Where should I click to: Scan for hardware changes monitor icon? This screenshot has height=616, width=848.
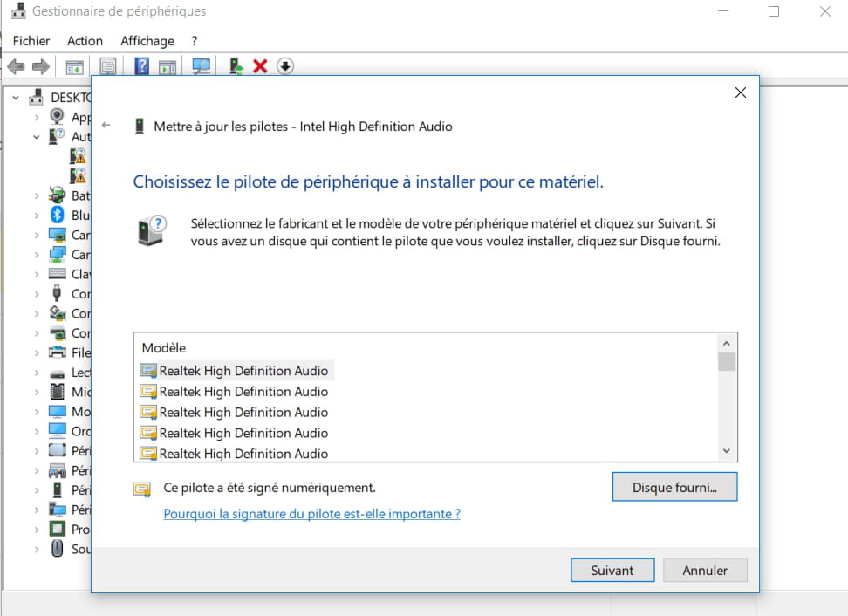(x=202, y=66)
